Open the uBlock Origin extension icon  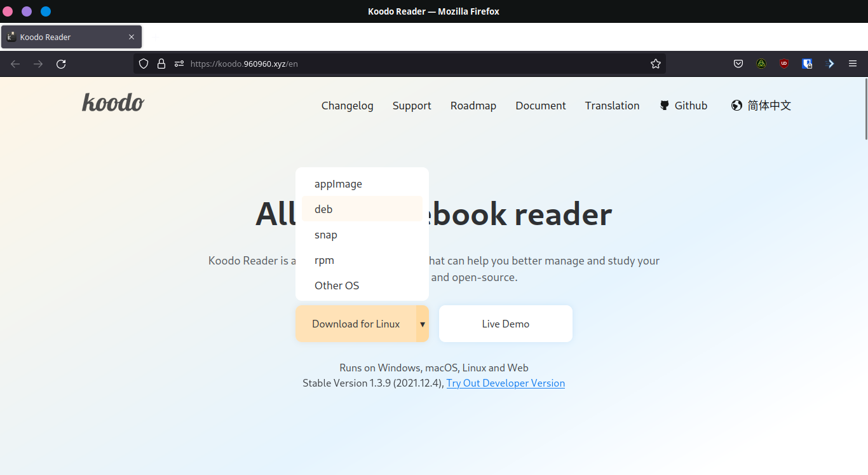pyautogui.click(x=784, y=64)
